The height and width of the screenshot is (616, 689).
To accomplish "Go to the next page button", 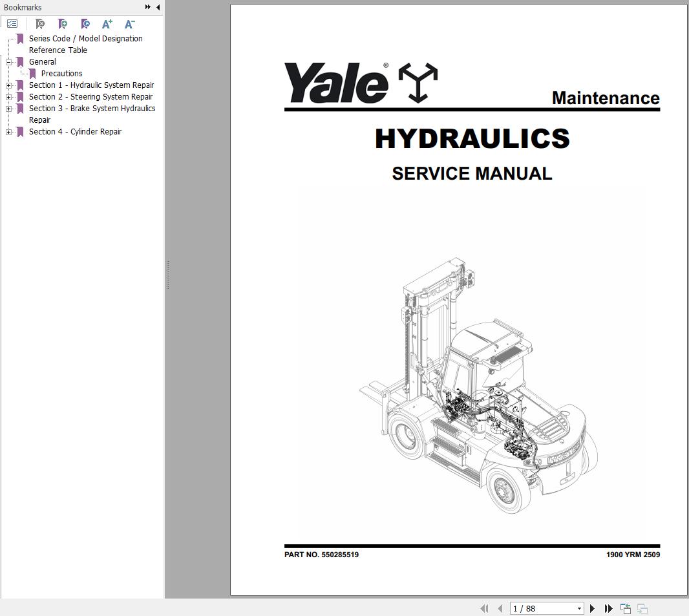I will tap(592, 608).
